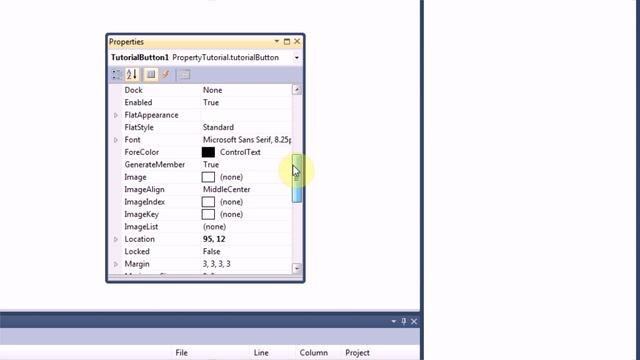Edit the Margin value 3, 3, 3, 3
Screen dimensions: 640x360
217,264
